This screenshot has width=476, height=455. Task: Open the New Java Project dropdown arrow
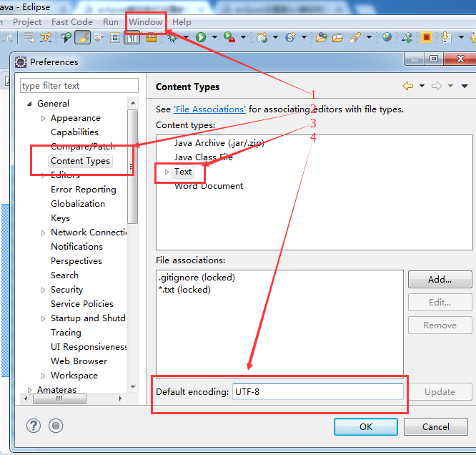(x=275, y=37)
